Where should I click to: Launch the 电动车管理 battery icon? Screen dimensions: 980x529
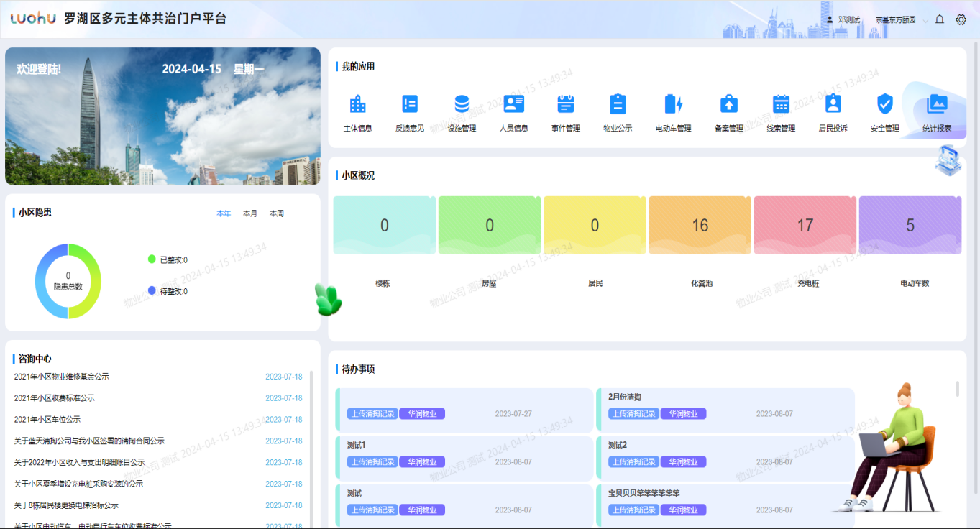[x=673, y=105]
